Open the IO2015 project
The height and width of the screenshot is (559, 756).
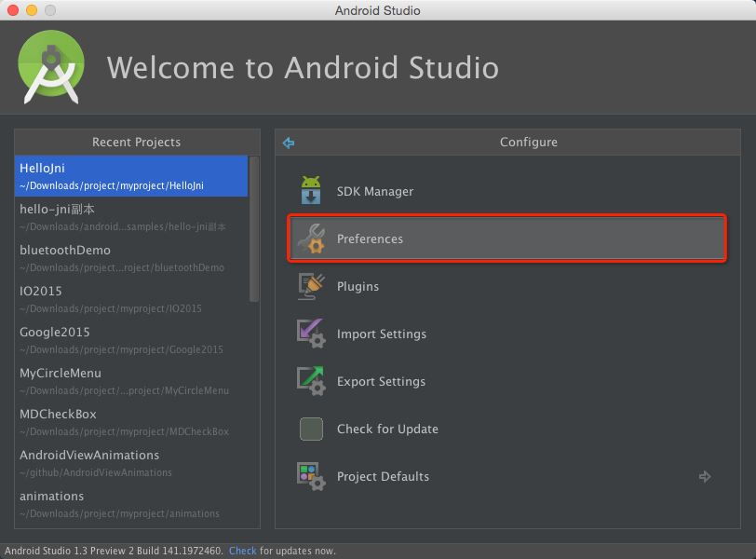click(x=131, y=299)
